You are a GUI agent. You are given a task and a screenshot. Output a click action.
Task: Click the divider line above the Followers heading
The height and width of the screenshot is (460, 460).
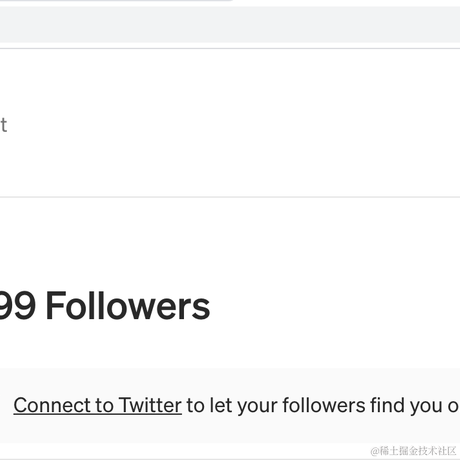pyautogui.click(x=230, y=197)
